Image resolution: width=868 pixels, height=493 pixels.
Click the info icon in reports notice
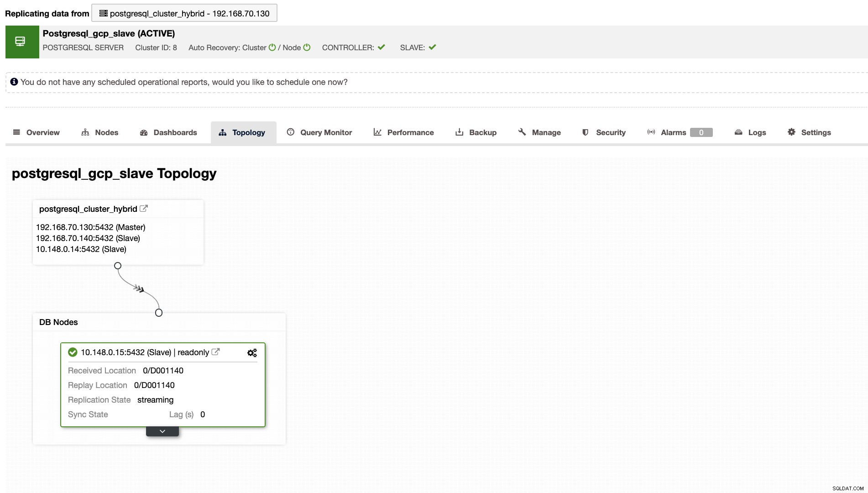(14, 82)
